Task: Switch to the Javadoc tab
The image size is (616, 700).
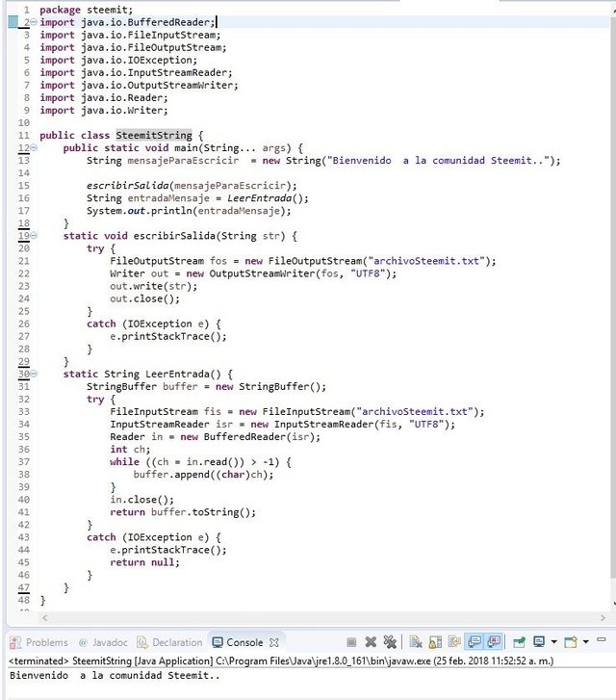Action: pos(103,642)
